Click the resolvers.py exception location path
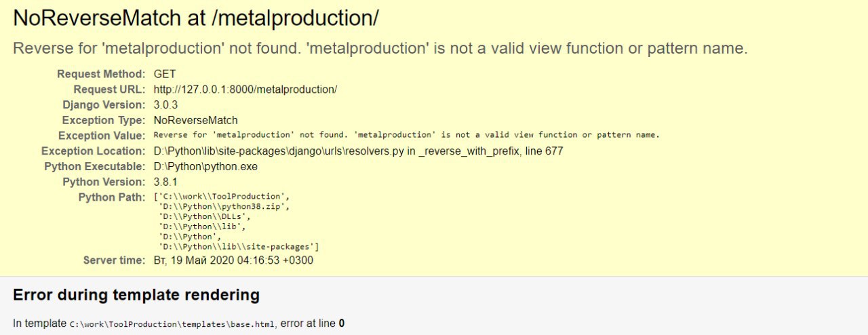Image resolution: width=868 pixels, height=335 pixels. pos(358,151)
